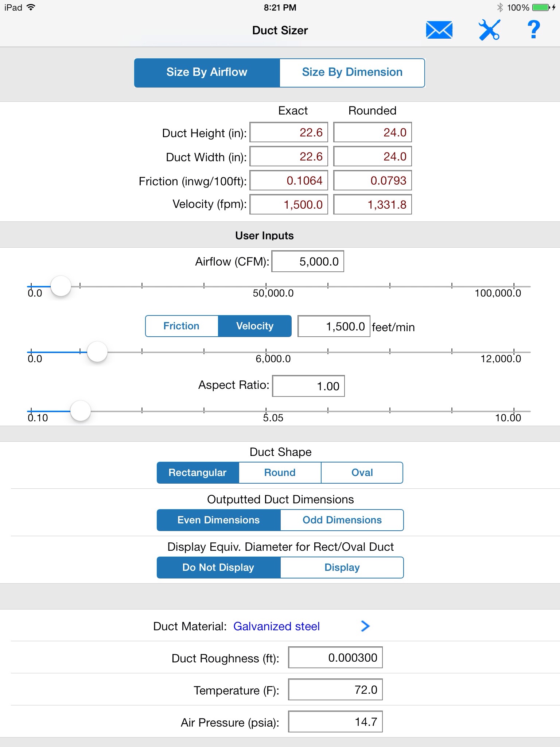Tap the Rounded column header
This screenshot has height=747, width=560.
(372, 111)
